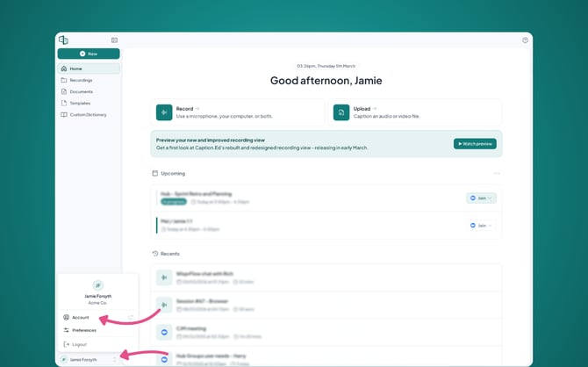Collapse the sidebar with the panel icon
Viewport: 588px width, 367px height.
114,40
